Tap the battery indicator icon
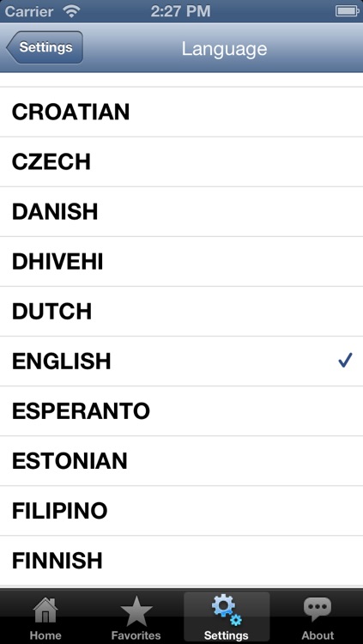Viewport: 363px width, 644px height. click(x=348, y=11)
